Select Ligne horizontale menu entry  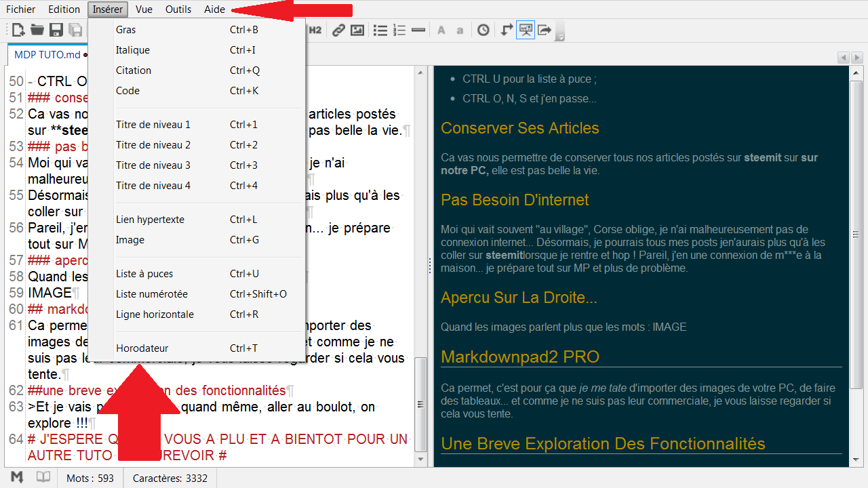197,314
